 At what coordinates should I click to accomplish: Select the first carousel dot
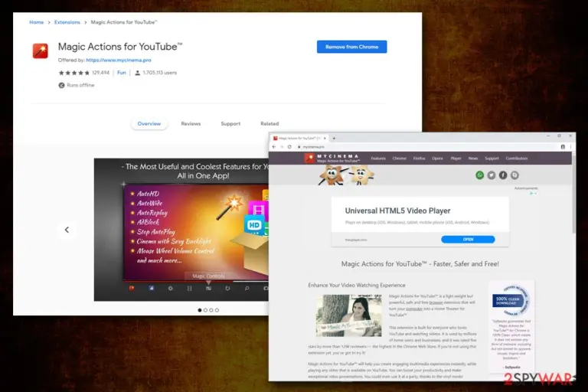click(200, 310)
